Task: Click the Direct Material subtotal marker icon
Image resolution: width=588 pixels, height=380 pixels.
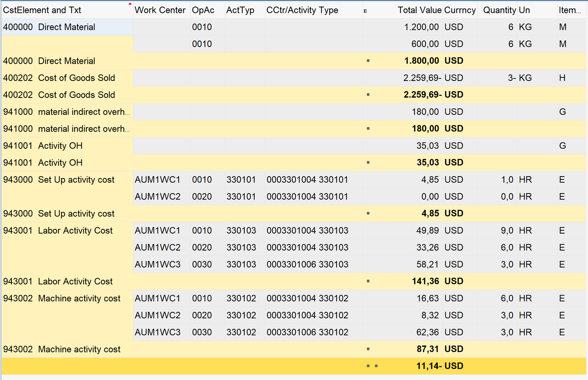Action: pos(368,61)
